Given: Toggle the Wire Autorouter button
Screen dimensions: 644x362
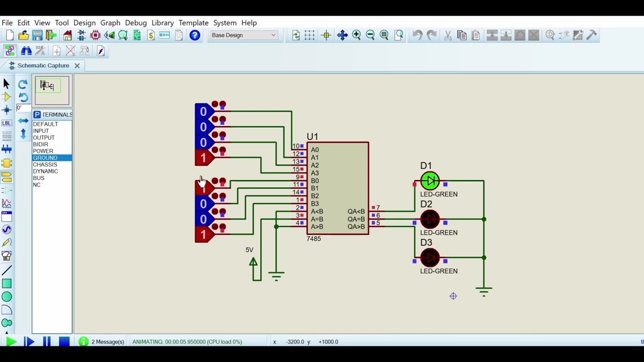Looking at the screenshot, I should 10,51.
